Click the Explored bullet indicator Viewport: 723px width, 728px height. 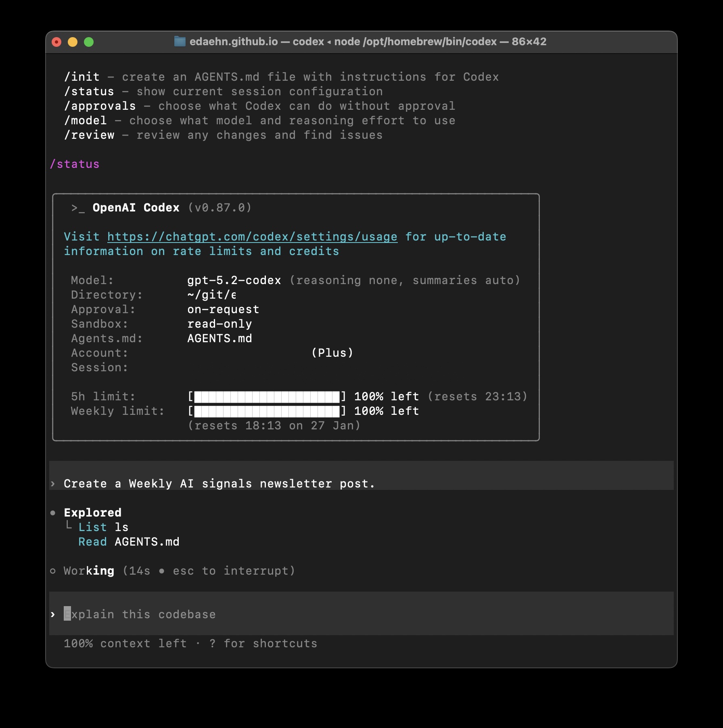53,513
